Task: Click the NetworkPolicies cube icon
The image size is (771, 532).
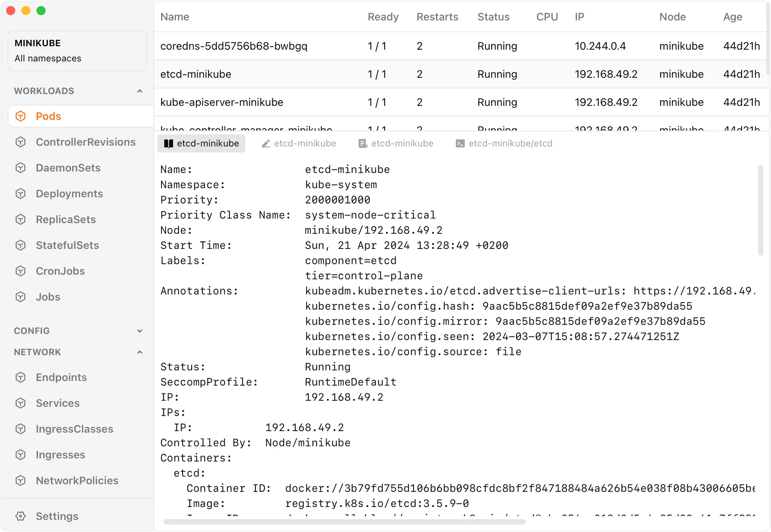Action: click(x=20, y=480)
